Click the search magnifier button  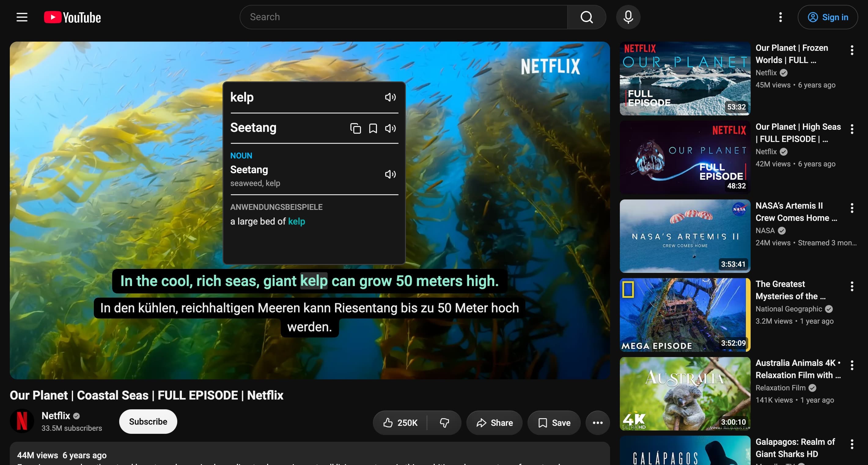(587, 17)
